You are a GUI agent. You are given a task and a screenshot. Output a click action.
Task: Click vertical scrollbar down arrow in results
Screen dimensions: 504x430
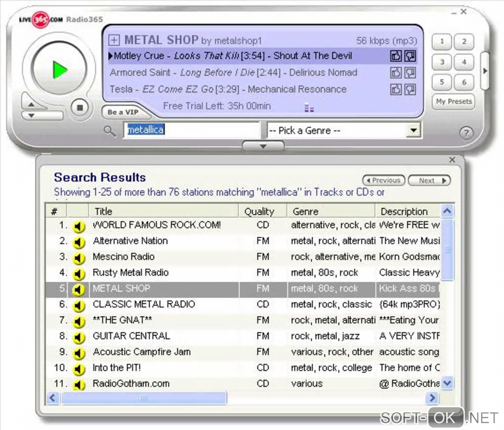pyautogui.click(x=447, y=383)
